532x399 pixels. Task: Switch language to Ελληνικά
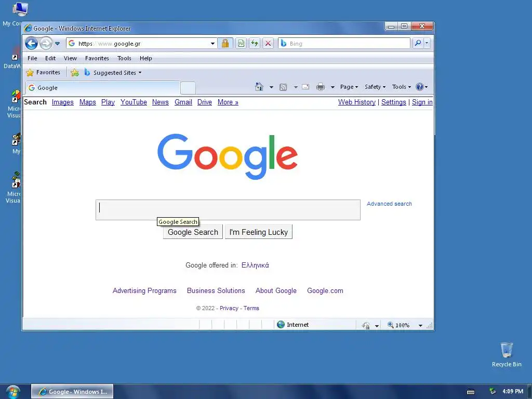(255, 265)
